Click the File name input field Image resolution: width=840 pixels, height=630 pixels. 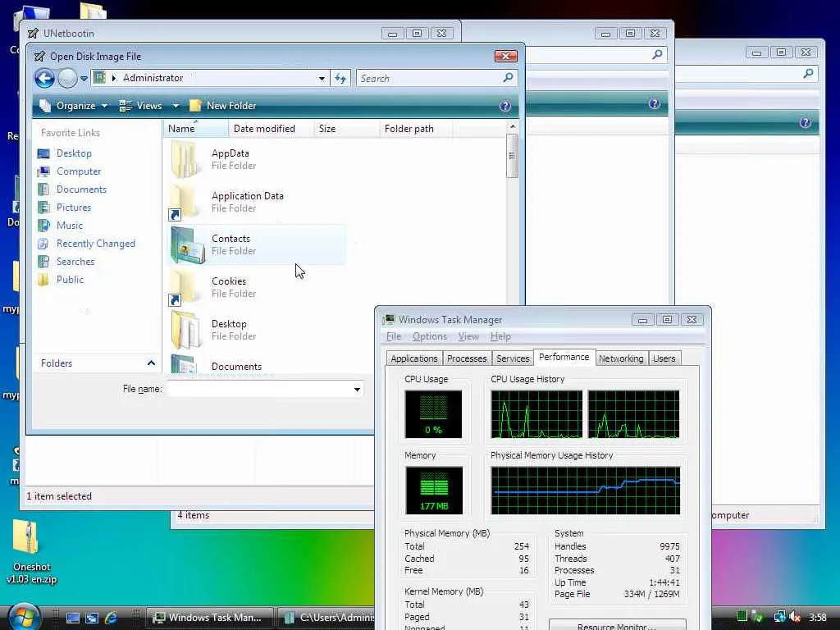[x=259, y=390]
